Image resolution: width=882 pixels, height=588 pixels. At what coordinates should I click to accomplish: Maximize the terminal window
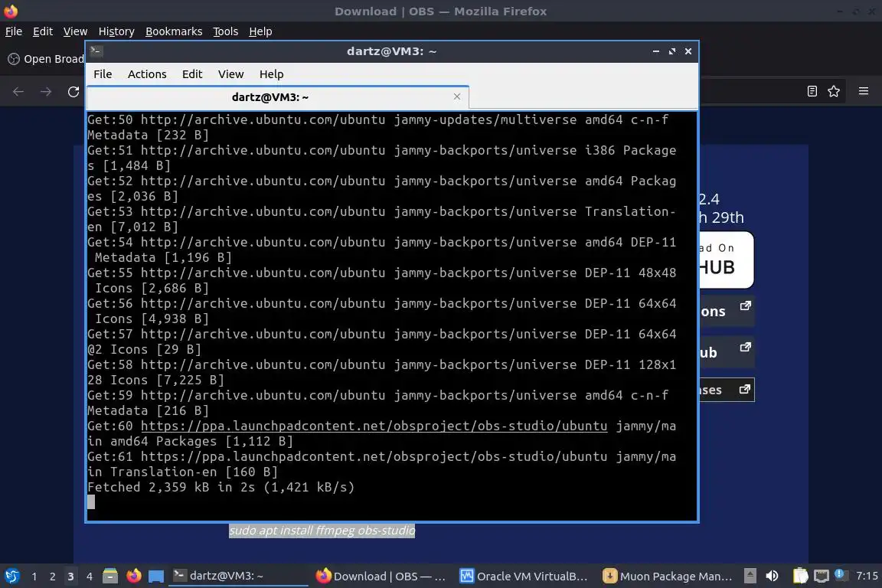click(672, 51)
